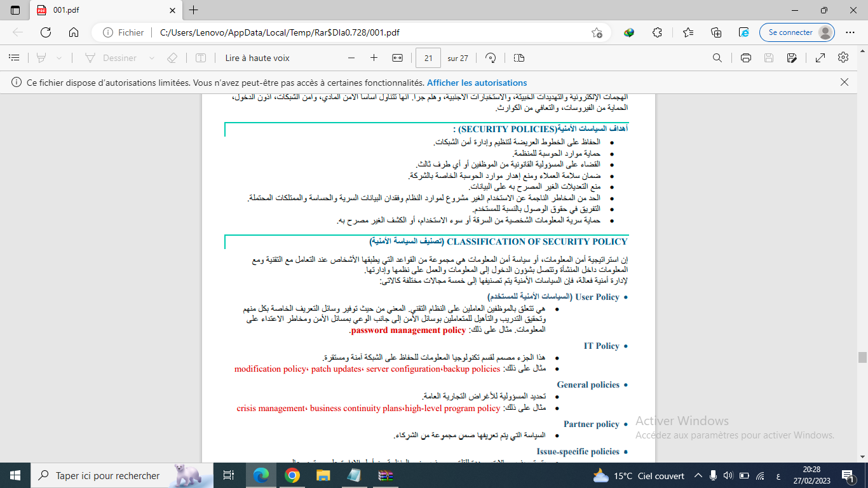This screenshot has width=868, height=488.
Task: Expand the Dessiner pen options dropdown
Action: point(152,58)
